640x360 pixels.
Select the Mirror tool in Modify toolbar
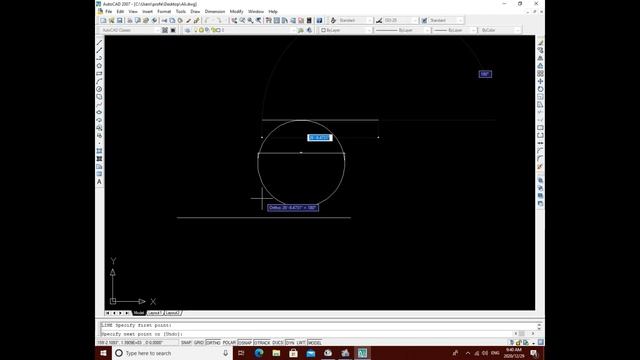tap(540, 58)
